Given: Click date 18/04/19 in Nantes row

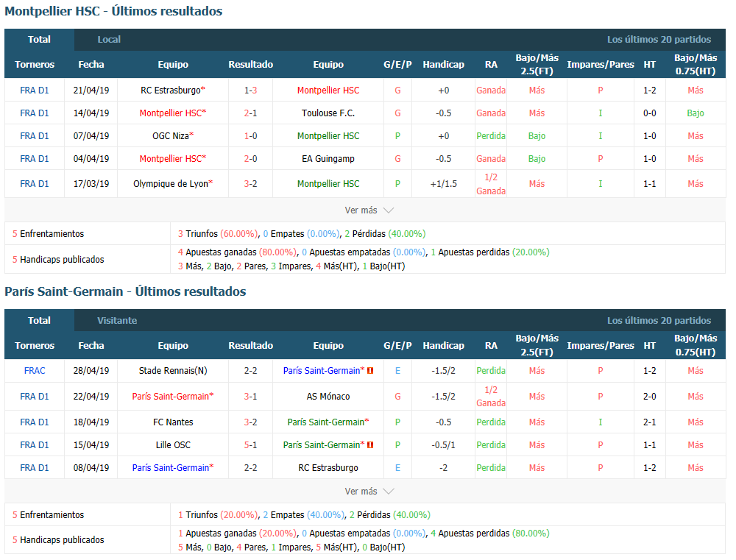Looking at the screenshot, I should click(x=91, y=422).
